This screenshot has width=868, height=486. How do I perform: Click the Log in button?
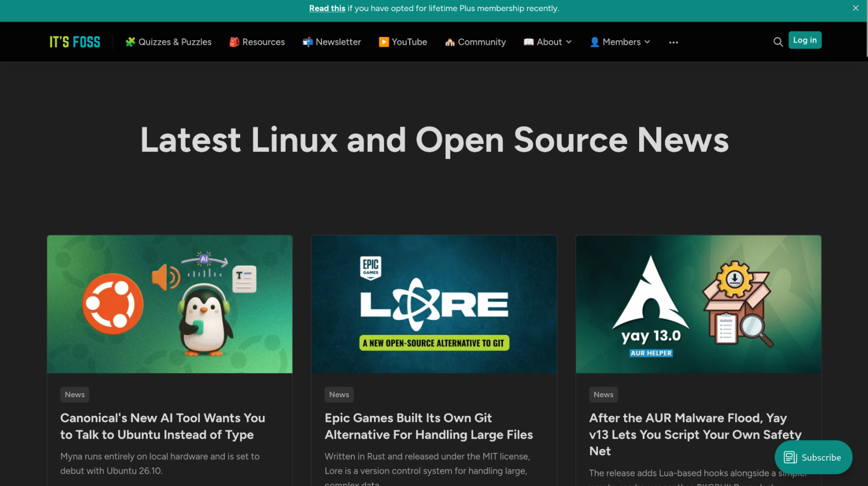805,40
